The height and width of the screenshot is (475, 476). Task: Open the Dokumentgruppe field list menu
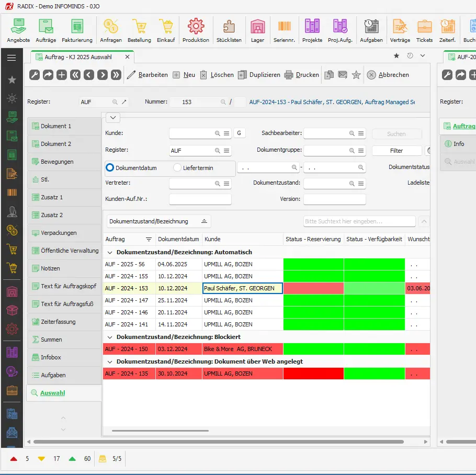click(360, 151)
